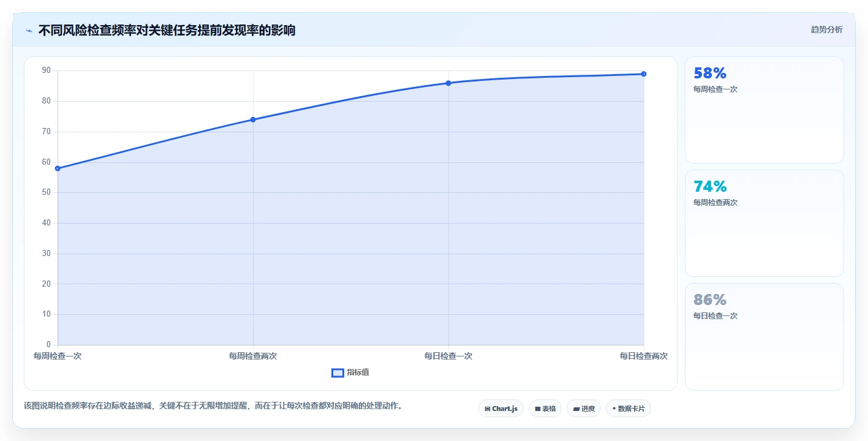The height and width of the screenshot is (441, 868).
Task: Click x-axis label 每日检查一次
Action: [x=448, y=356]
